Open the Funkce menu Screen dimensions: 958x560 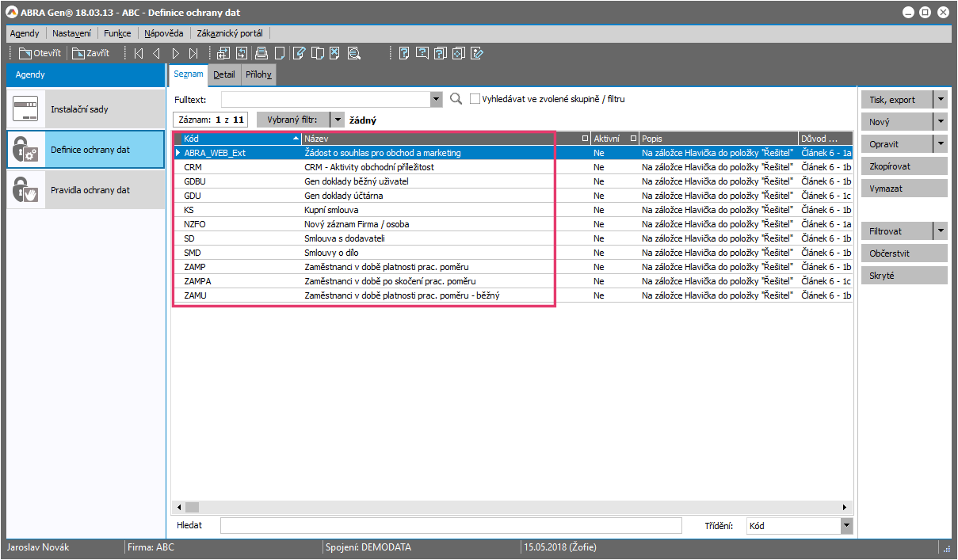(117, 33)
